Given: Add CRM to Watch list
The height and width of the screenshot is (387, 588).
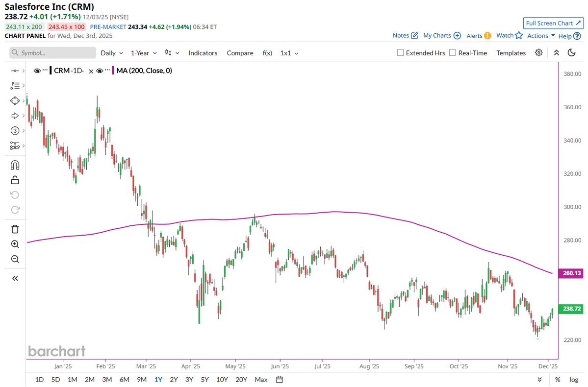Looking at the screenshot, I should click(510, 36).
